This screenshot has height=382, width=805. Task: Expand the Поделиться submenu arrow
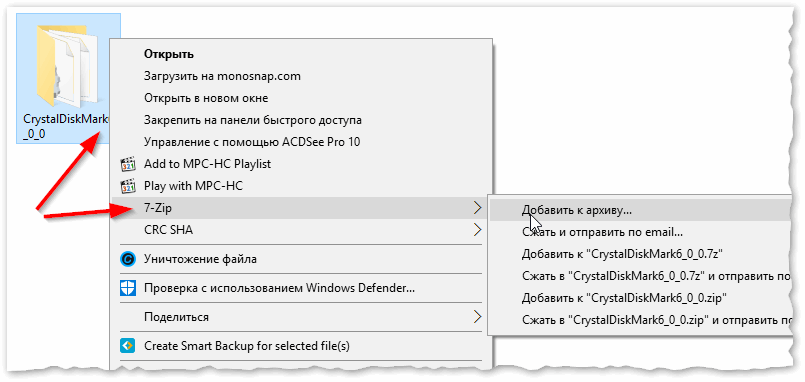[x=477, y=316]
